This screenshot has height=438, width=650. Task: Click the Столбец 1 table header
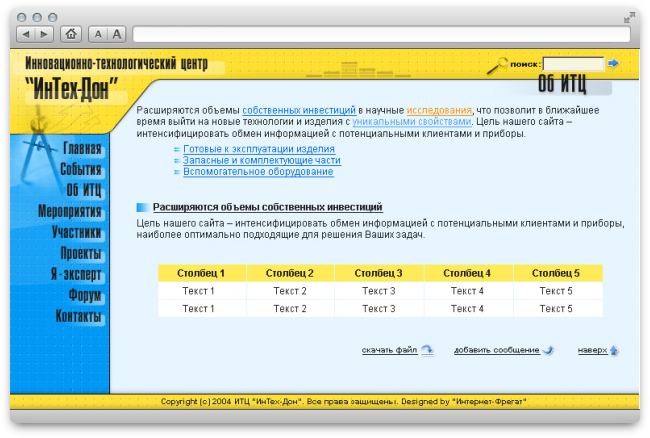pyautogui.click(x=201, y=273)
